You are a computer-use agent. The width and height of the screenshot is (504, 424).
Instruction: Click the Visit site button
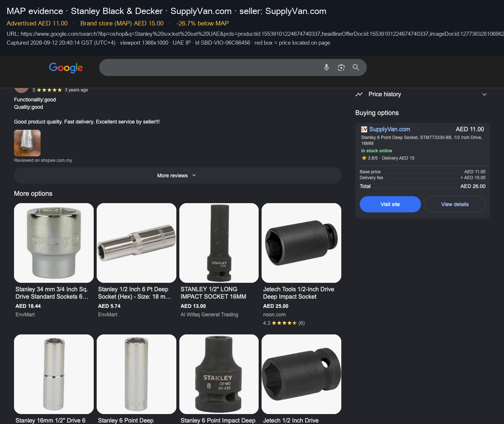click(x=390, y=204)
